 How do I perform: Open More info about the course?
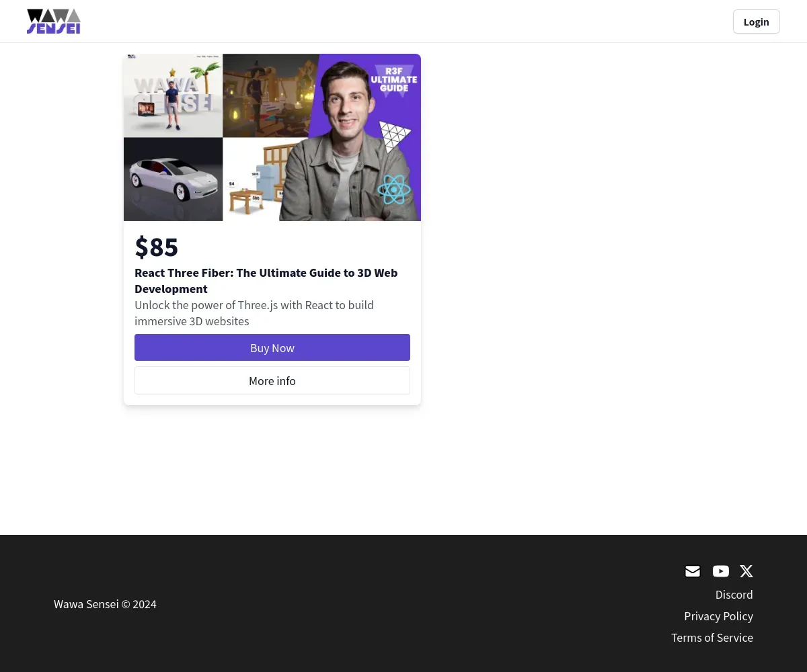click(272, 380)
